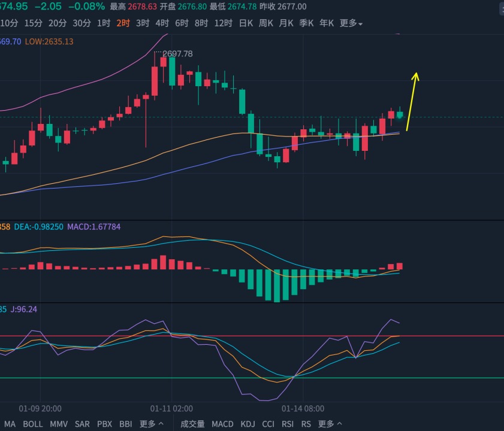Screen dimensions: 504x431
Task: Show the 成交量 volume sub-indicator
Action: 192,424
